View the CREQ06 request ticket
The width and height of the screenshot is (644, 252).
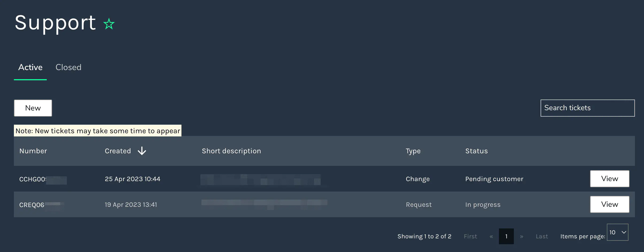coord(609,204)
